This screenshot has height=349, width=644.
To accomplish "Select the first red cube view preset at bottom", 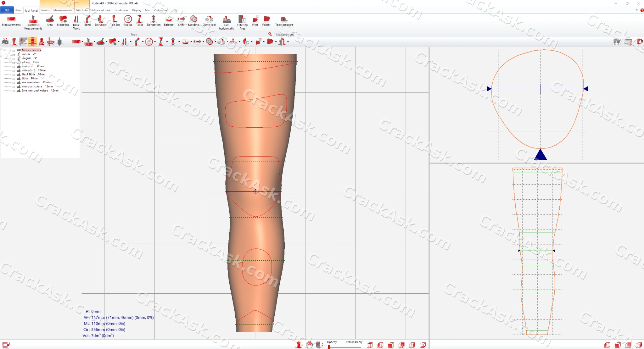I will (370, 345).
